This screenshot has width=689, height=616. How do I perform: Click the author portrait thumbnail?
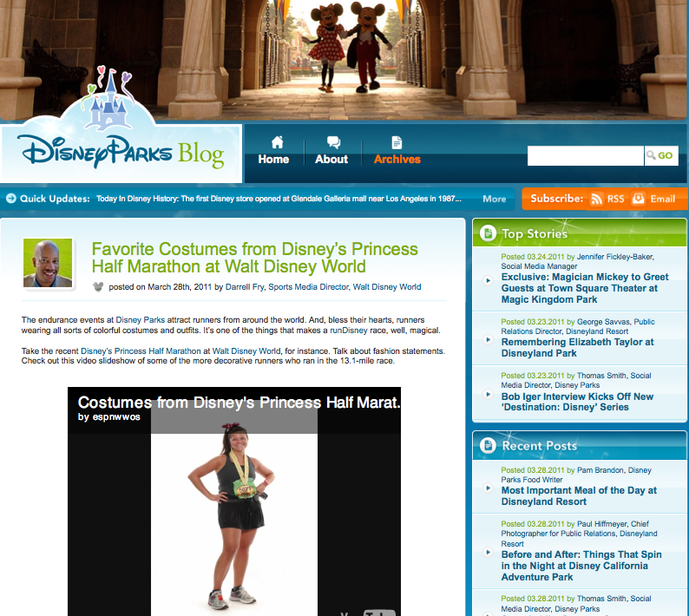tap(48, 263)
